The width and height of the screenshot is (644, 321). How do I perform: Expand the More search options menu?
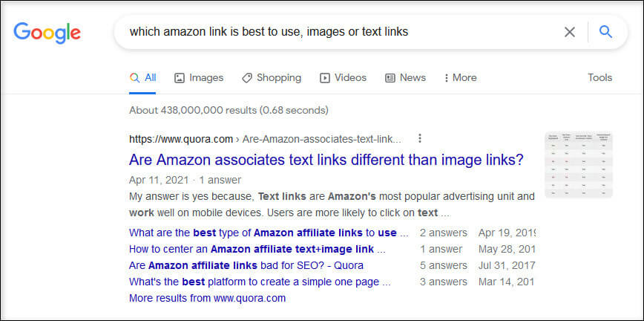click(x=460, y=78)
